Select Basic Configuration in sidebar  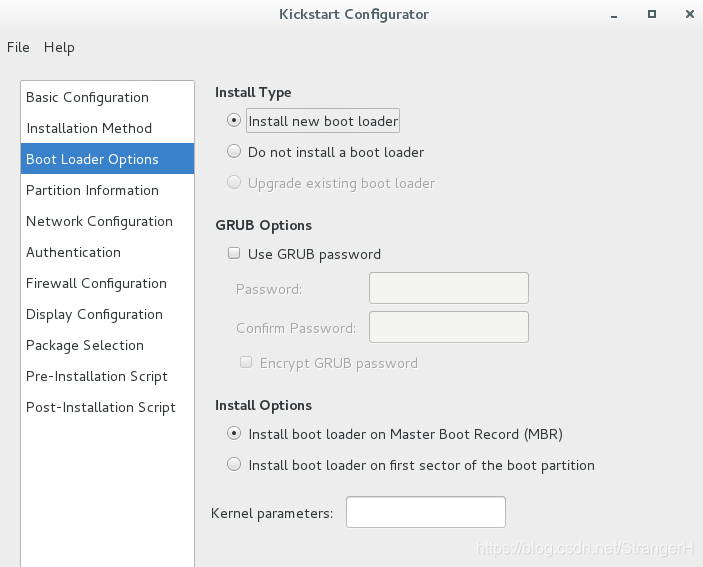(x=107, y=97)
